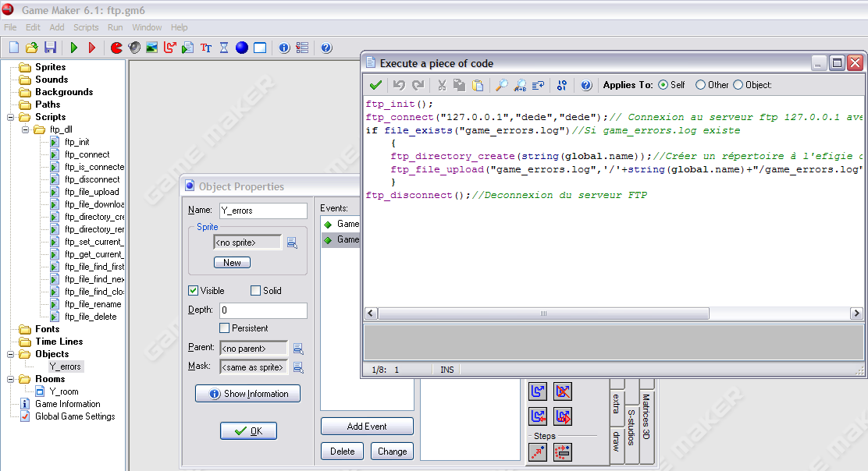The height and width of the screenshot is (471, 868).
Task: Click the New sprite button
Action: click(x=232, y=263)
